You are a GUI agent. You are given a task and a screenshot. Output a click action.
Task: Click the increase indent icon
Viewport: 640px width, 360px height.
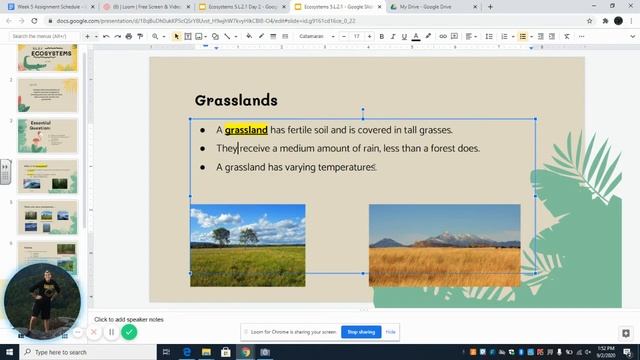click(x=552, y=36)
